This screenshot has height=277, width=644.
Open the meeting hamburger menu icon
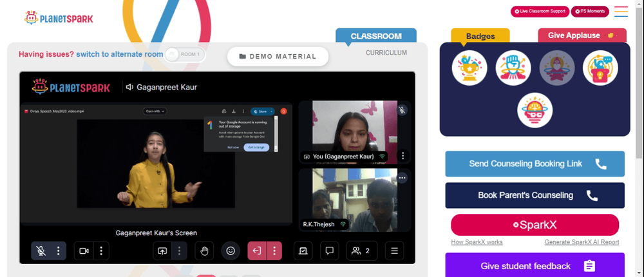(x=394, y=251)
